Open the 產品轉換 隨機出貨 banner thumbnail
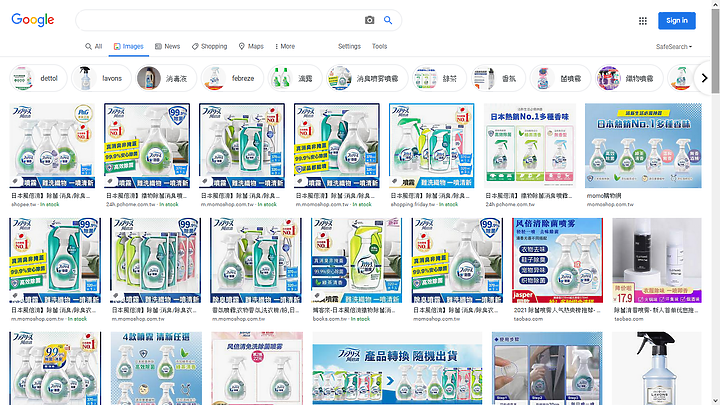Image resolution: width=720 pixels, height=405 pixels. pyautogui.click(x=397, y=368)
